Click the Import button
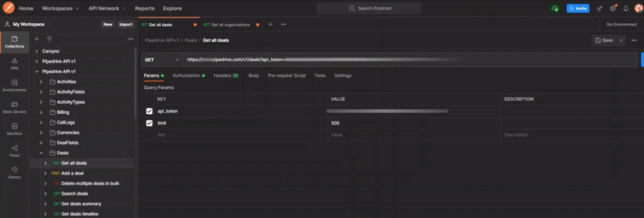The image size is (644, 218). [126, 24]
